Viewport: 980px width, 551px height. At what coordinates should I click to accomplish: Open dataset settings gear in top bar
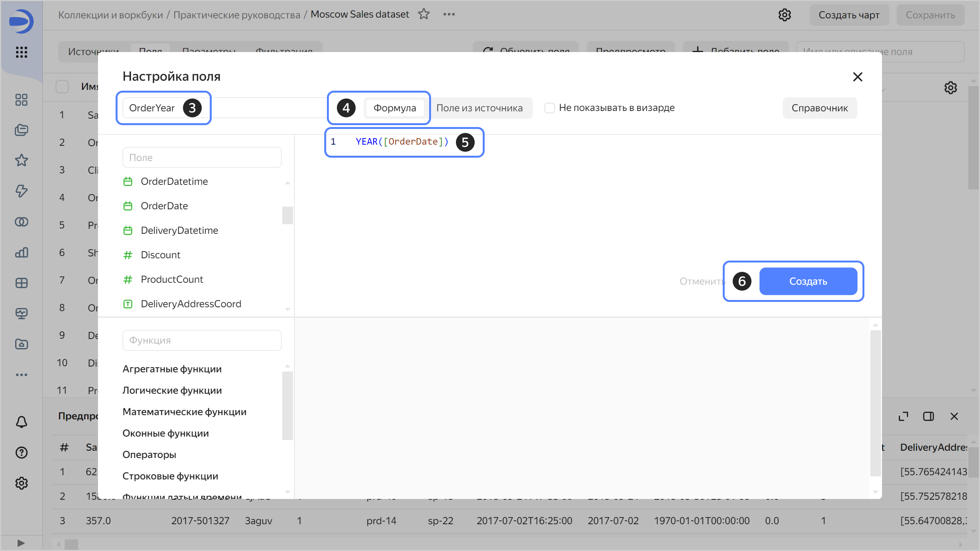pyautogui.click(x=784, y=15)
